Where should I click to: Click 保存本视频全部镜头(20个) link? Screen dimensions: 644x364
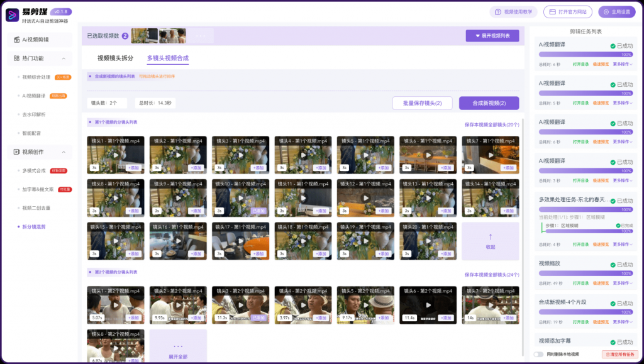(x=491, y=124)
